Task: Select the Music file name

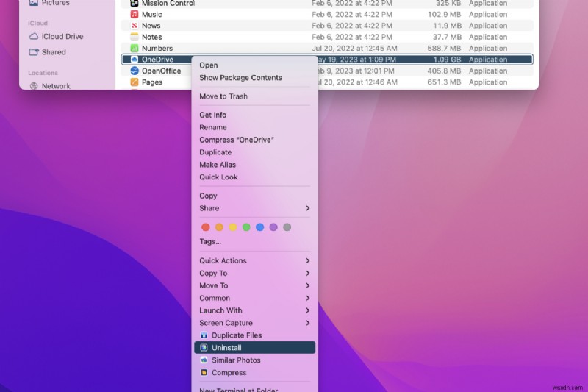Action: pyautogui.click(x=152, y=14)
